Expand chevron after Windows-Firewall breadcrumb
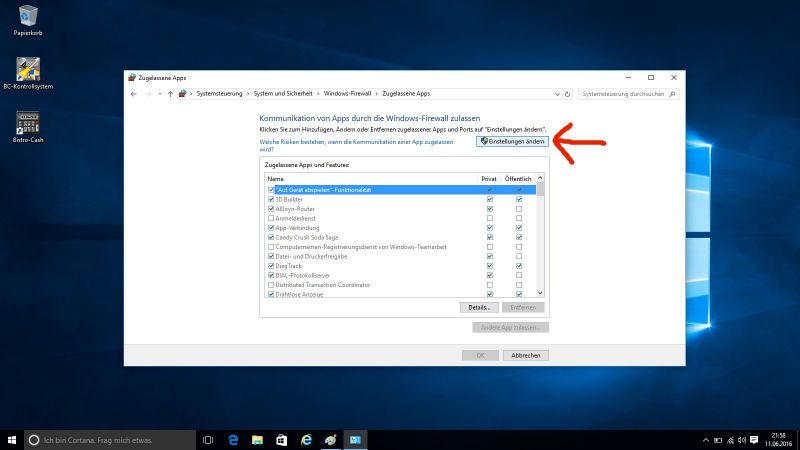Screen dimensions: 800x450 tap(377, 94)
